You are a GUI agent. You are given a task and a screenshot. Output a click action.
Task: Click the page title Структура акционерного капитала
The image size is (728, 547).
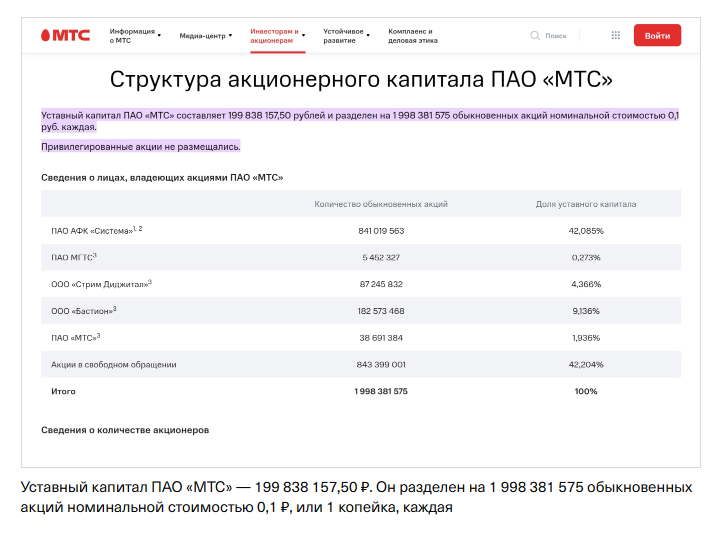point(361,79)
